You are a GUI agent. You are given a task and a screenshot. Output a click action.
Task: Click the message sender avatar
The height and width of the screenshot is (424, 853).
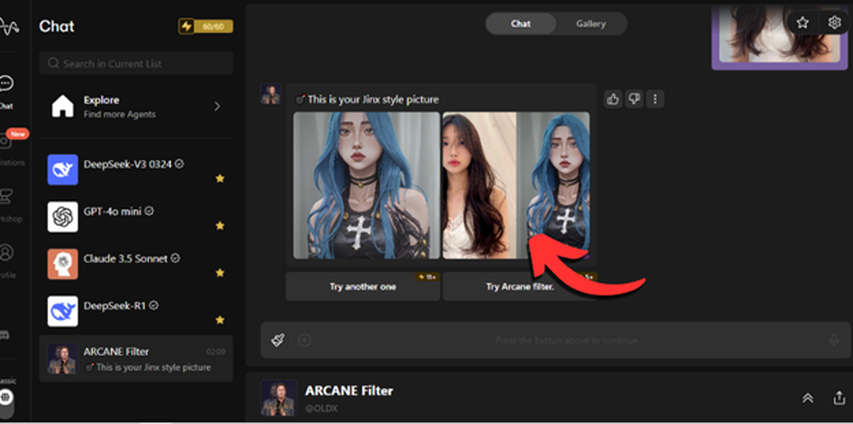pos(271,94)
